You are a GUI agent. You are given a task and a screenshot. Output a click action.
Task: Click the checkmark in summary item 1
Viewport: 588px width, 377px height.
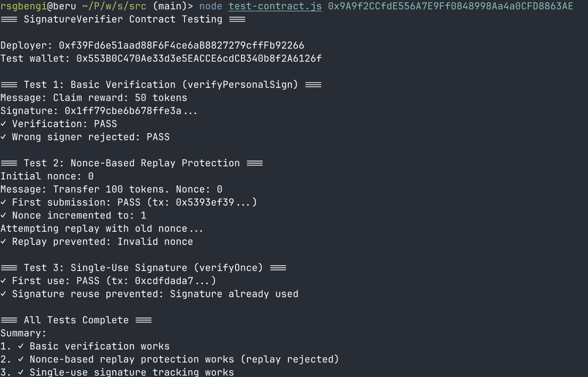(21, 346)
